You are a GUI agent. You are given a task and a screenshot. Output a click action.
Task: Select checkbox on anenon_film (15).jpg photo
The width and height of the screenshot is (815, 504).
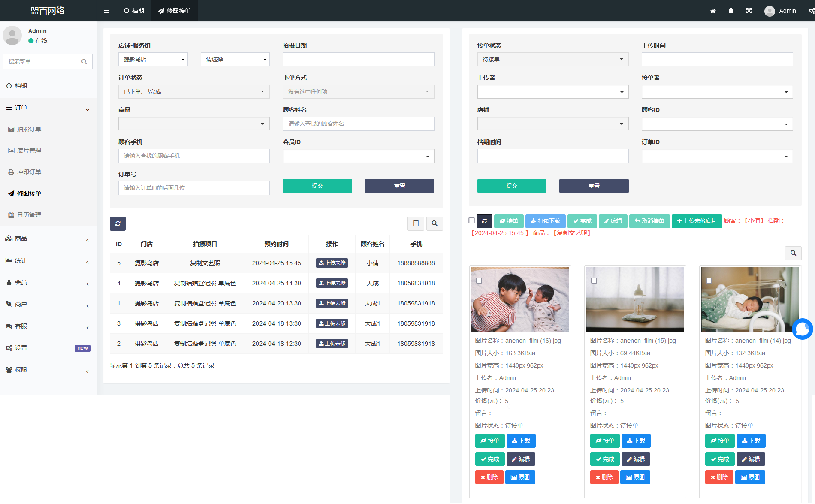coord(594,281)
